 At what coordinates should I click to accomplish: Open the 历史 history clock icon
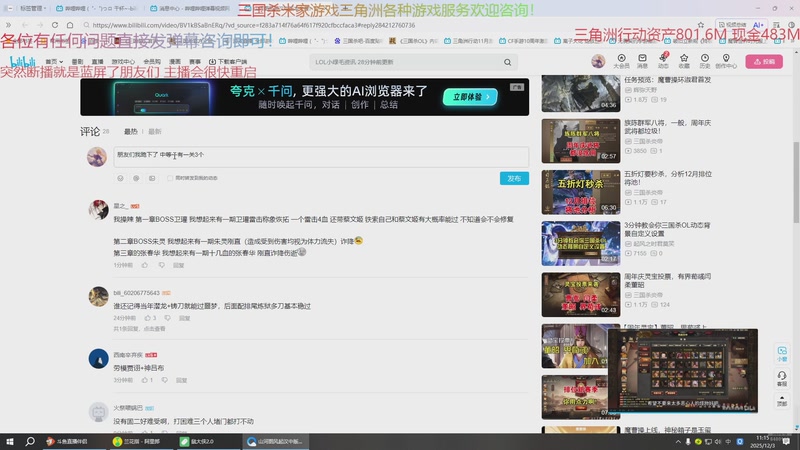click(705, 61)
